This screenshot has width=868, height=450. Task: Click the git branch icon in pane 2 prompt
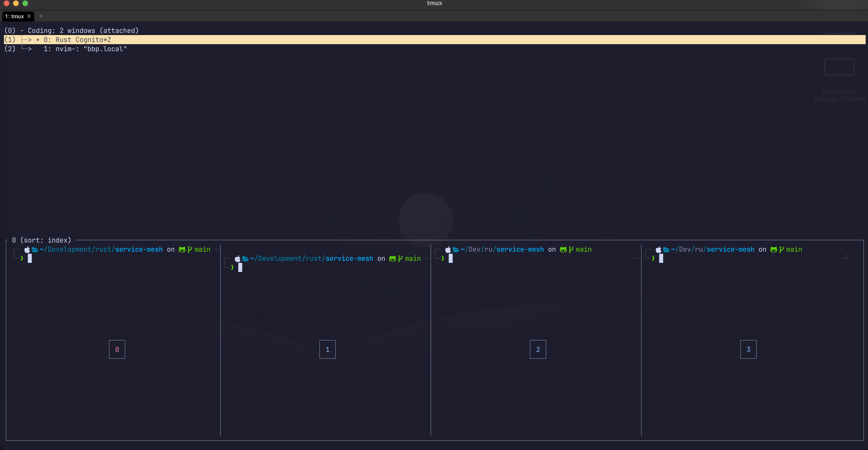tap(571, 250)
